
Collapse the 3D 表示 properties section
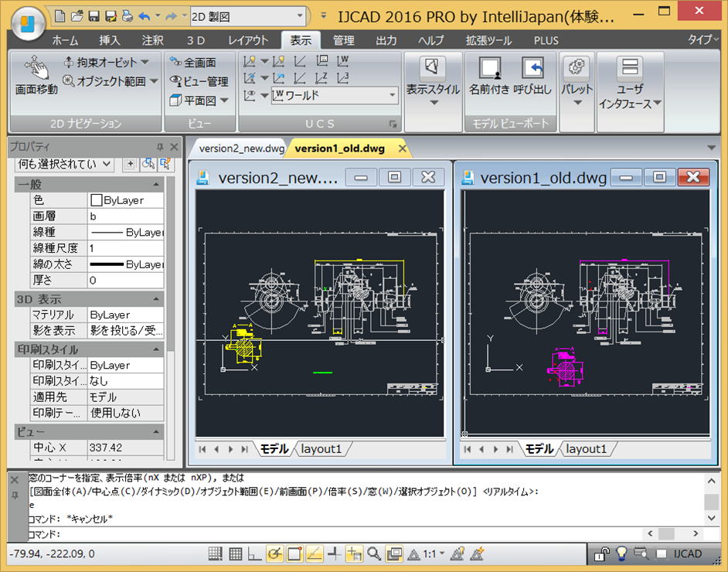click(156, 299)
